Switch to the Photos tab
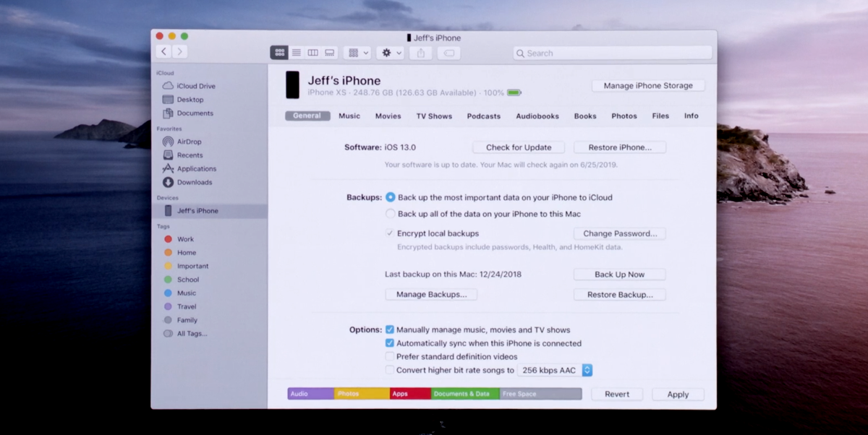Viewport: 868px width, 435px height. [624, 116]
